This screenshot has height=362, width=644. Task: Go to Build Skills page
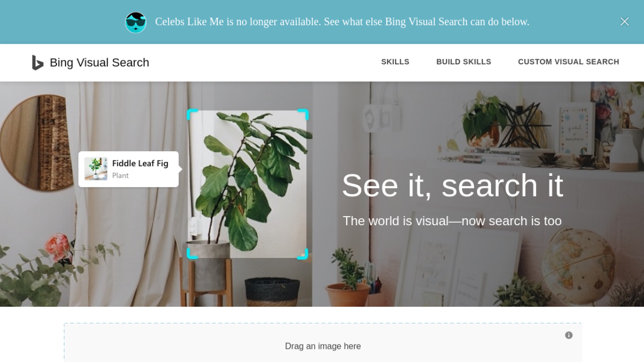463,62
